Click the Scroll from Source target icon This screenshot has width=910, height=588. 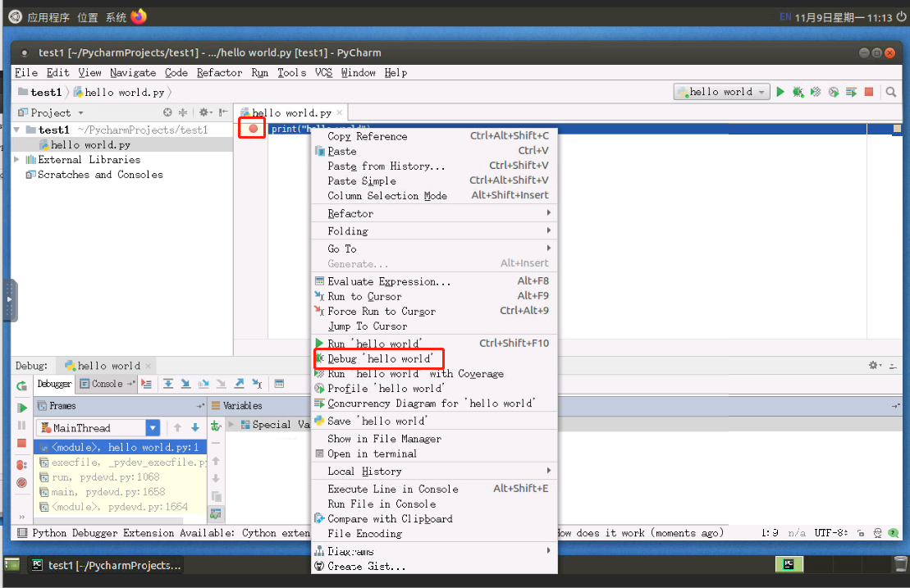click(x=167, y=112)
